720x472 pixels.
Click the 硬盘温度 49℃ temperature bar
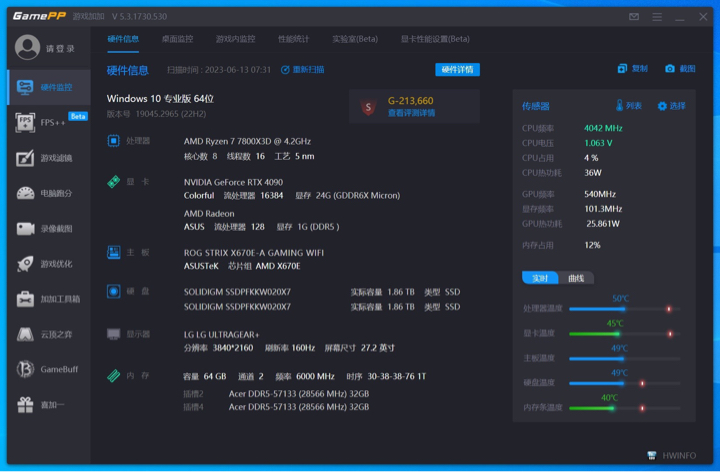[x=624, y=383]
